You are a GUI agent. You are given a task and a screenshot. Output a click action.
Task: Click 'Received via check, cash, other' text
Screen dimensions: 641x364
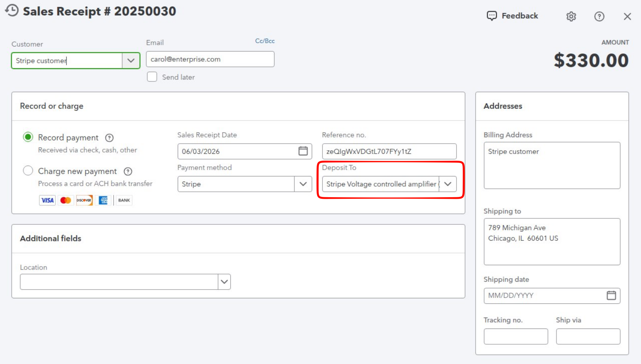pos(87,150)
